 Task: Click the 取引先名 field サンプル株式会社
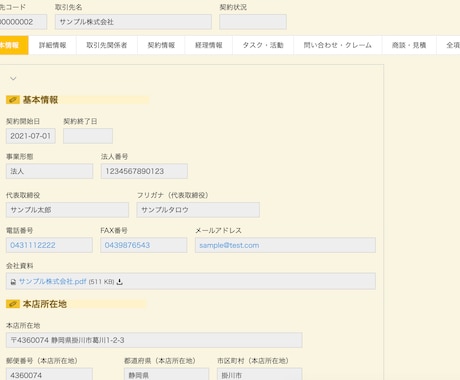(x=133, y=22)
